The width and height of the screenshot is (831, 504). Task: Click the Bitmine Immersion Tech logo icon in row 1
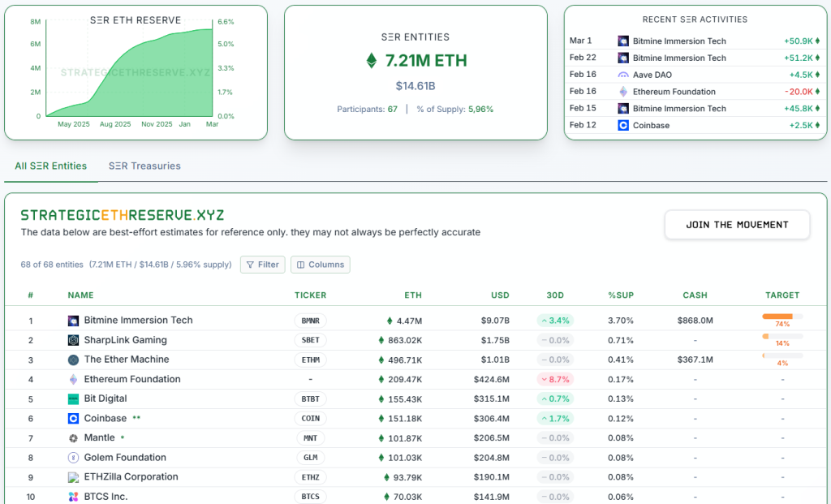coord(73,321)
